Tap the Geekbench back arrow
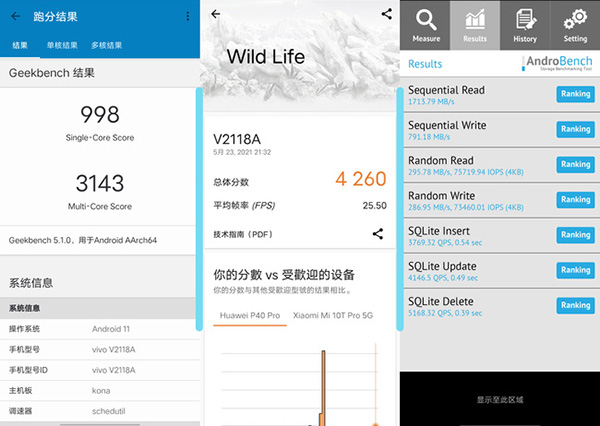 [x=13, y=17]
